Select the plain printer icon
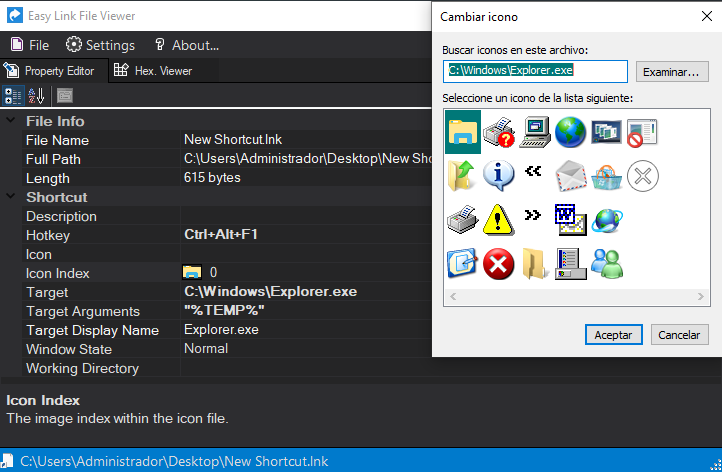 pos(463,220)
